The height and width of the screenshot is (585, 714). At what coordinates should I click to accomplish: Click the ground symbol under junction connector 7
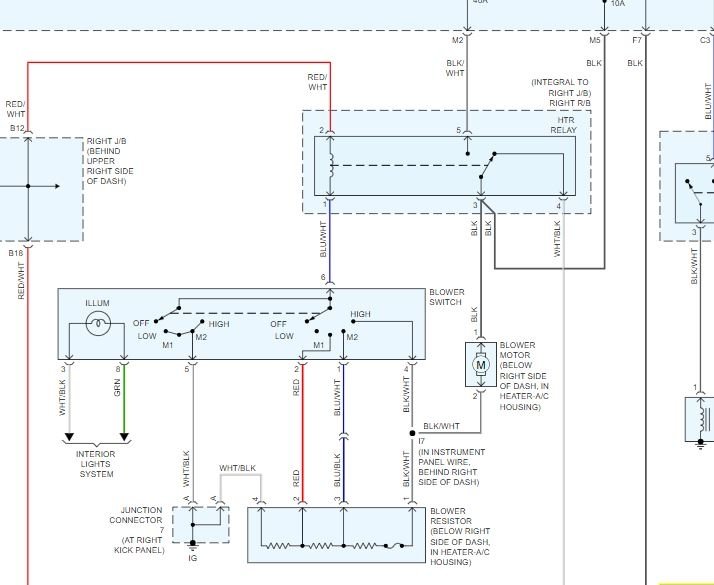pos(193,544)
